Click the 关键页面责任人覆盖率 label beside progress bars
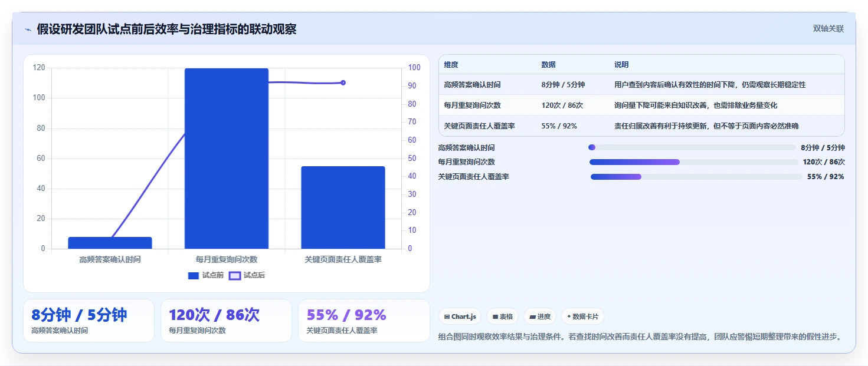Screen dimensions: 868x366 point(473,177)
